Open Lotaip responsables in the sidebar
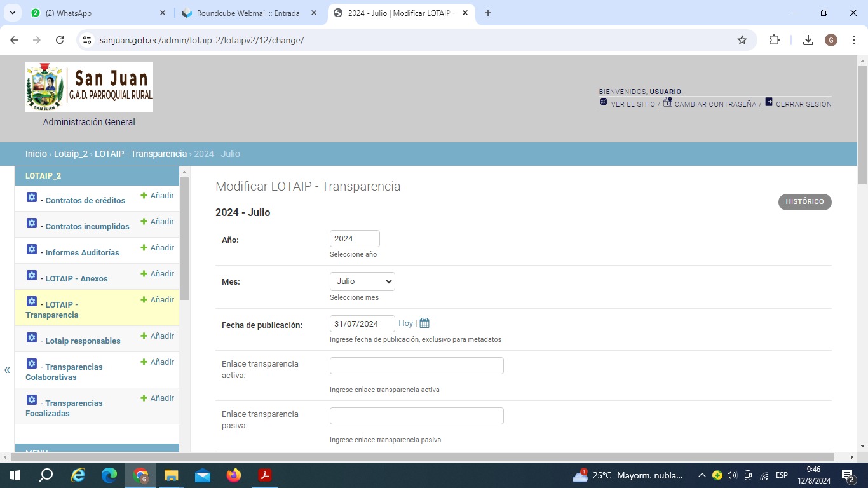This screenshot has height=488, width=868. (x=83, y=341)
